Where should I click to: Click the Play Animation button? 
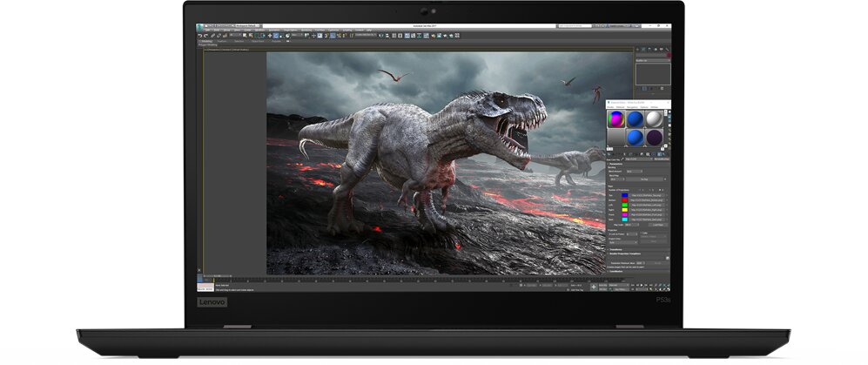click(x=642, y=285)
